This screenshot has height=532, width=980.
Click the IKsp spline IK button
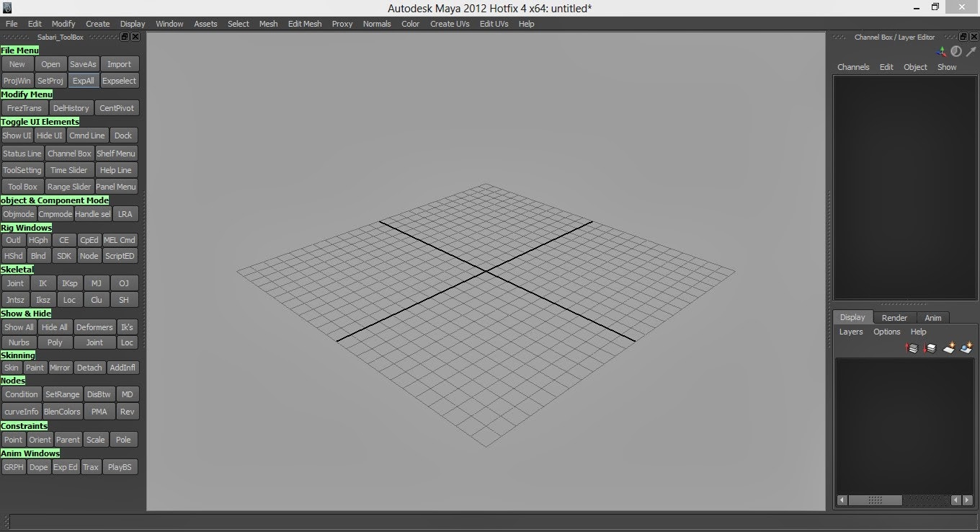click(69, 283)
